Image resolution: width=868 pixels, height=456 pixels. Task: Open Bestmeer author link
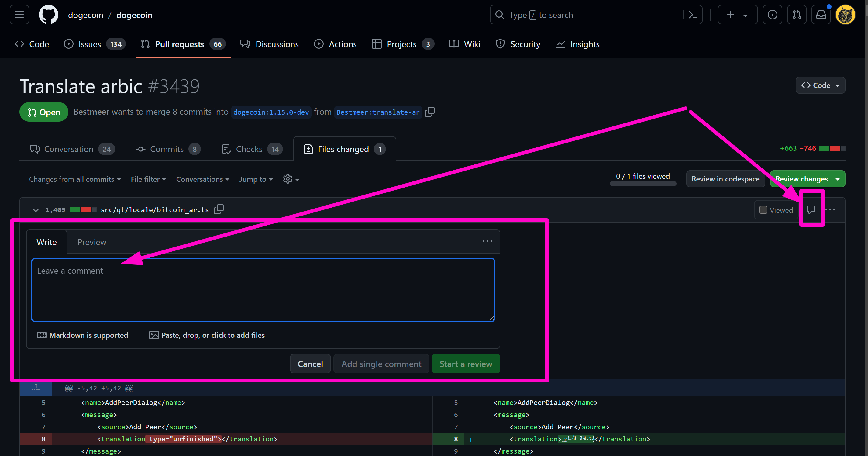coord(91,112)
